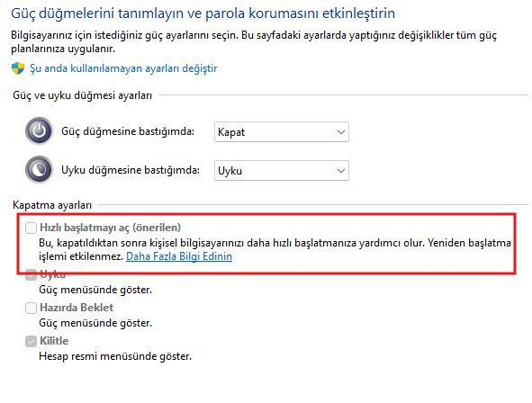The height and width of the screenshot is (403, 532).
Task: Toggle the Kilitle checkbox
Action: click(x=31, y=341)
